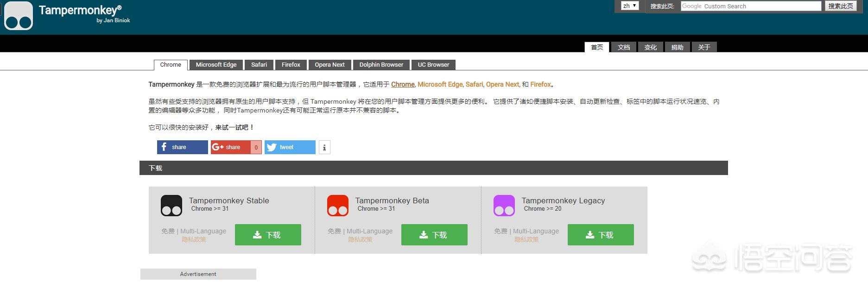Open 隐私政策 link under Tampermonkey Beta

point(360,239)
